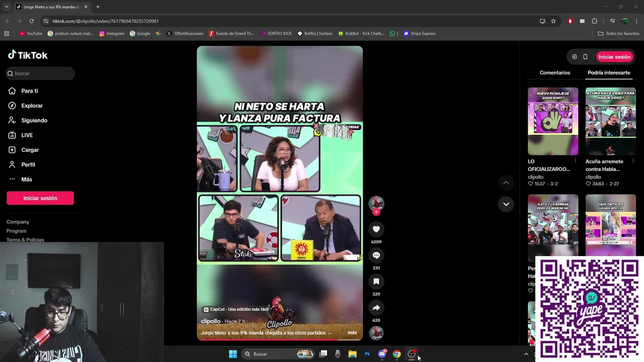
Task: Open OBS Studio from taskbar
Action: coord(412,354)
